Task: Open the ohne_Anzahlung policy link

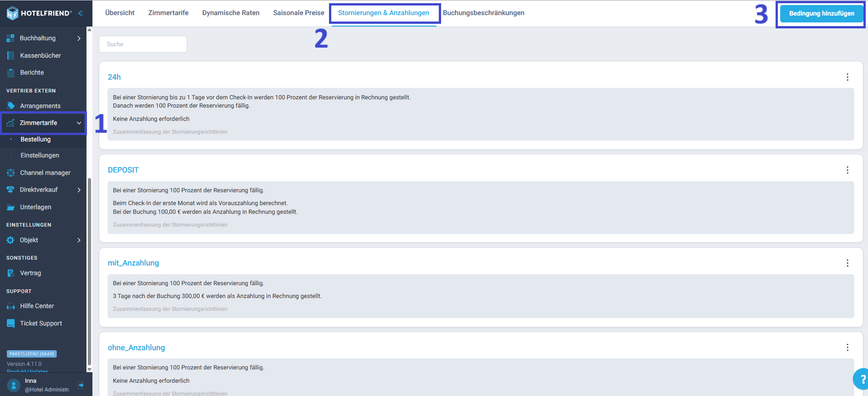Action: tap(136, 347)
